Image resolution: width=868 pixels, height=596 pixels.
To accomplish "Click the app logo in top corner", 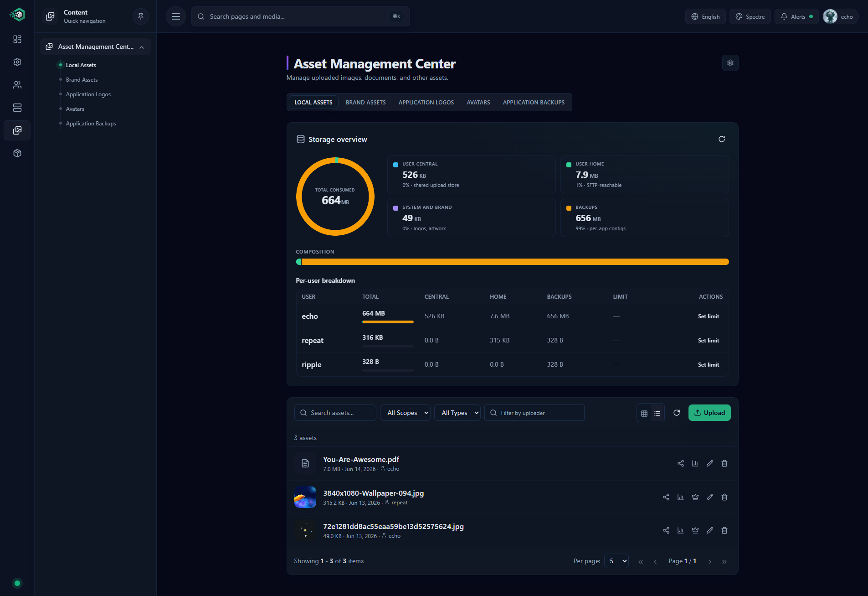I will pos(17,15).
